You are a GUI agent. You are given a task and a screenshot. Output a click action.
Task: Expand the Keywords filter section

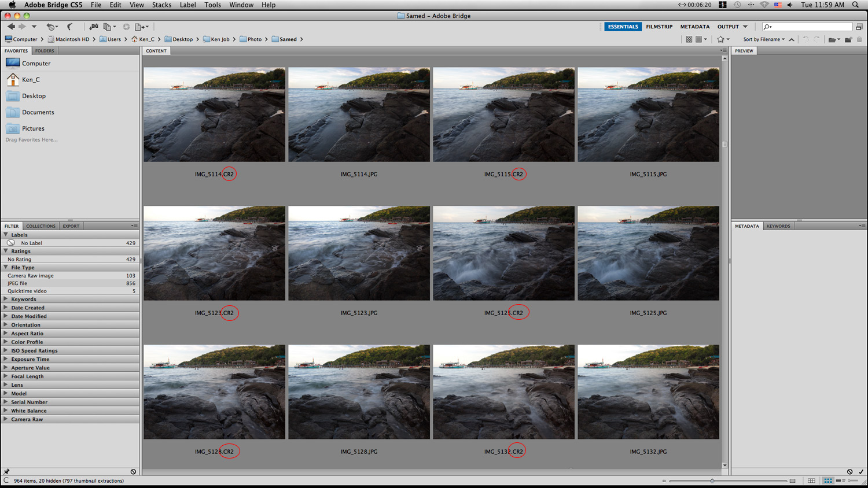point(23,299)
